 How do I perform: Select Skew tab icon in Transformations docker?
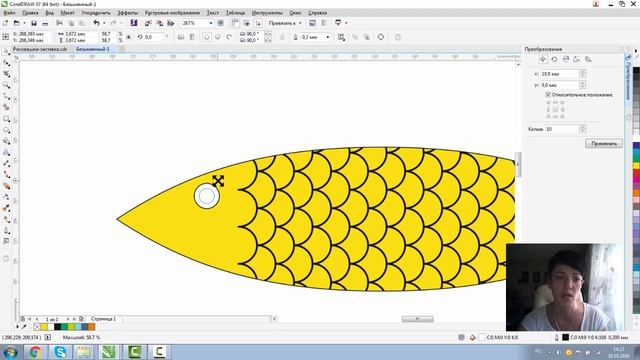tap(588, 59)
